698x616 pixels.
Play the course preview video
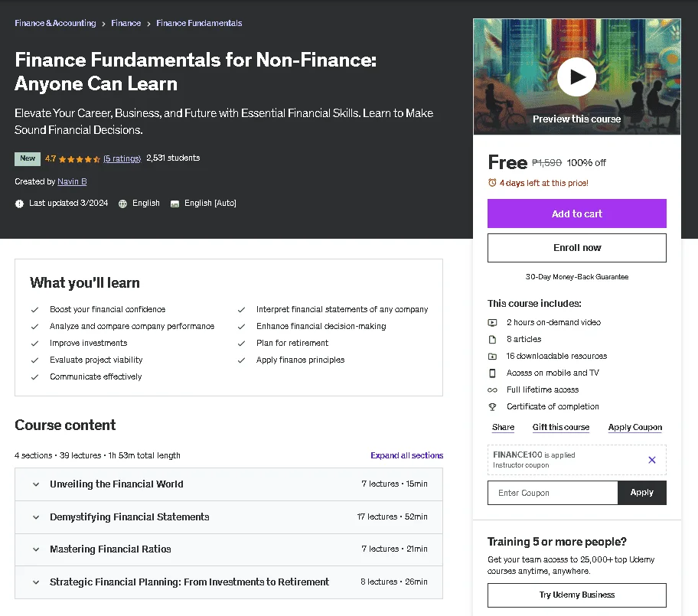click(576, 77)
